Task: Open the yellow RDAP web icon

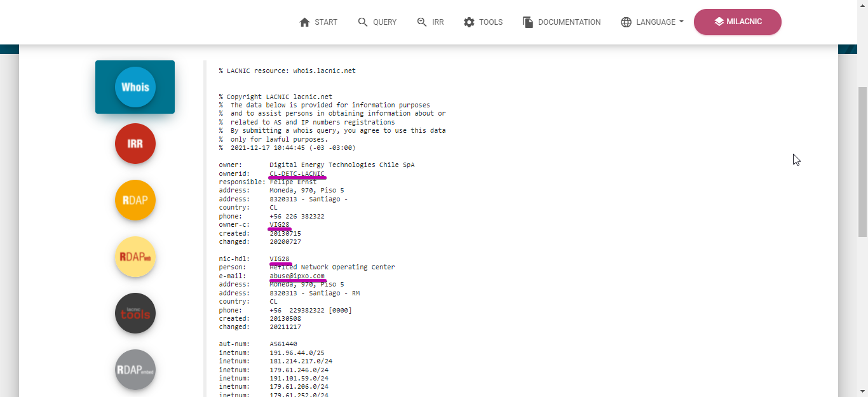Action: (135, 257)
